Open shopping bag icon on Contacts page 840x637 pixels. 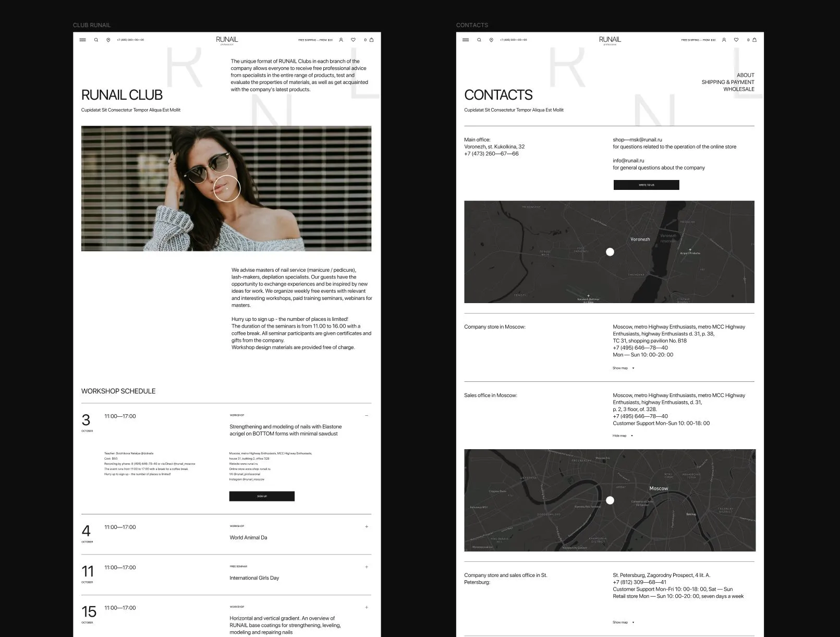(754, 40)
